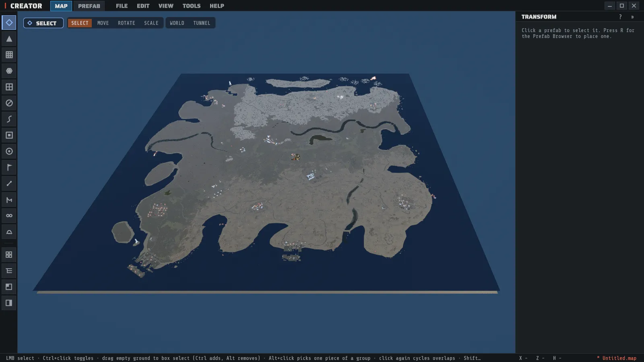
Task: Pick the infinity loop tool
Action: pos(9,216)
